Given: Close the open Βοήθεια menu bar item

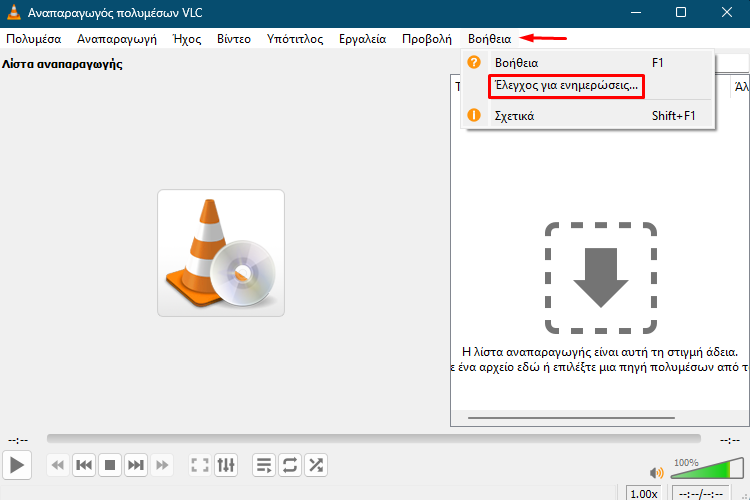Looking at the screenshot, I should click(x=489, y=39).
